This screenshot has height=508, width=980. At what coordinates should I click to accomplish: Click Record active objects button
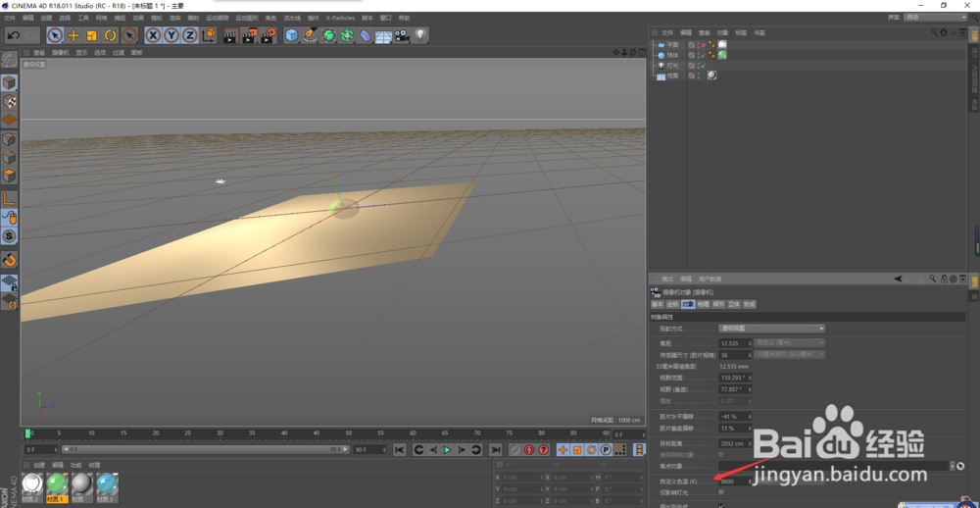[515, 450]
